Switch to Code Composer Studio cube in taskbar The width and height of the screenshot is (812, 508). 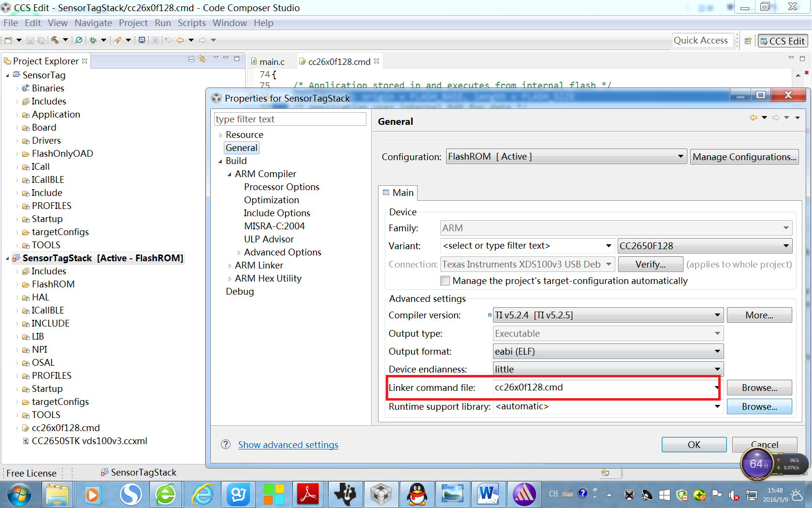click(x=381, y=494)
